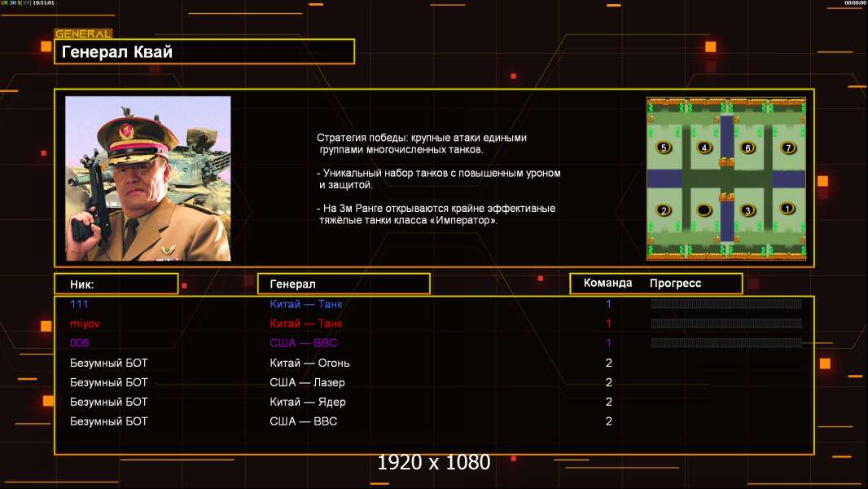This screenshot has width=868, height=489.
Task: Click the progress bar for player 006
Action: (x=726, y=343)
